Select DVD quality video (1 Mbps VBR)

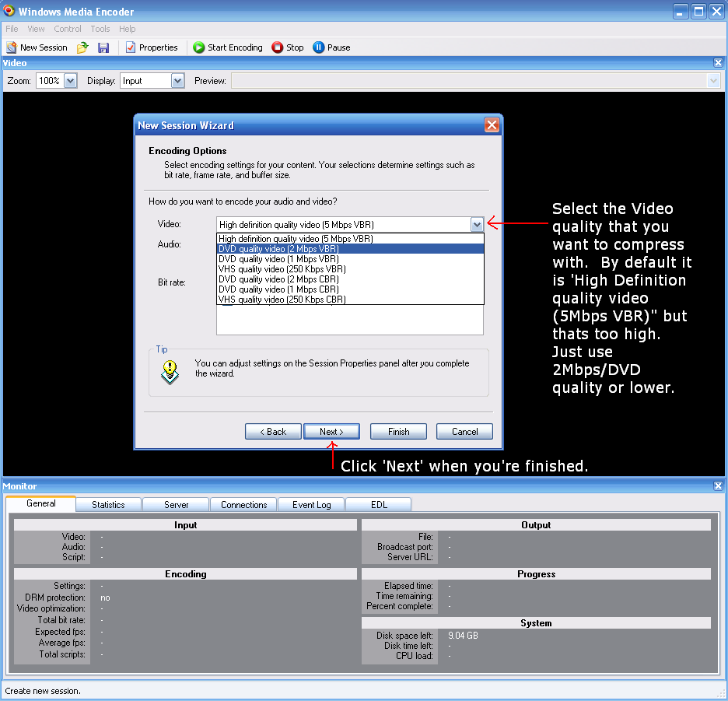278,259
